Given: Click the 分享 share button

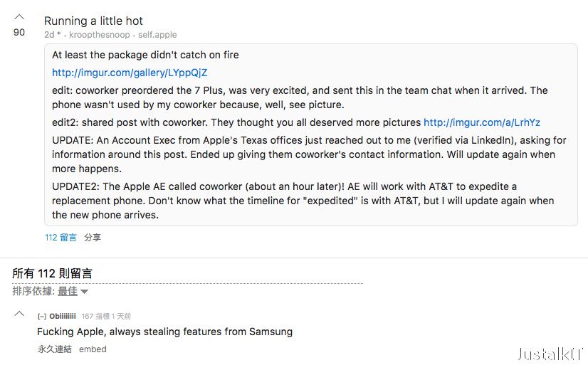Looking at the screenshot, I should pyautogui.click(x=93, y=238).
